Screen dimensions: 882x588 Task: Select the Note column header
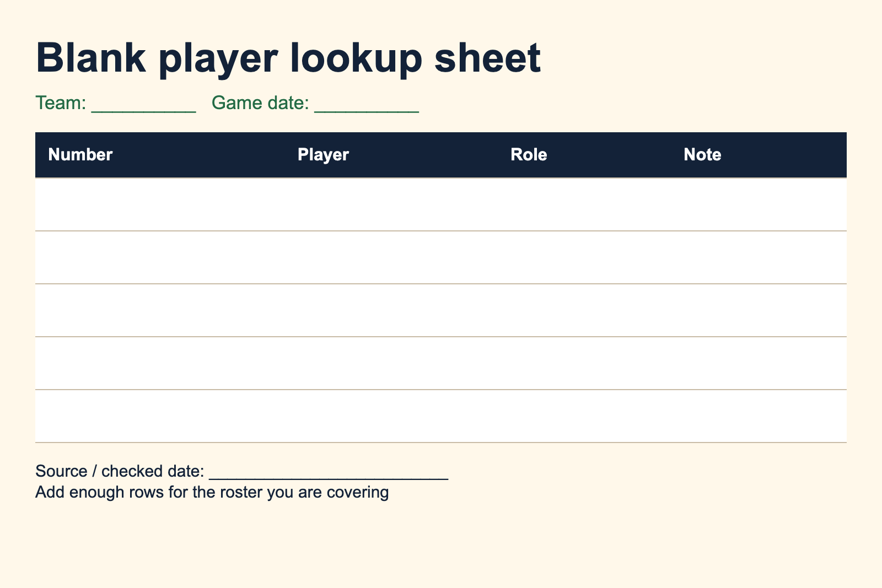702,155
